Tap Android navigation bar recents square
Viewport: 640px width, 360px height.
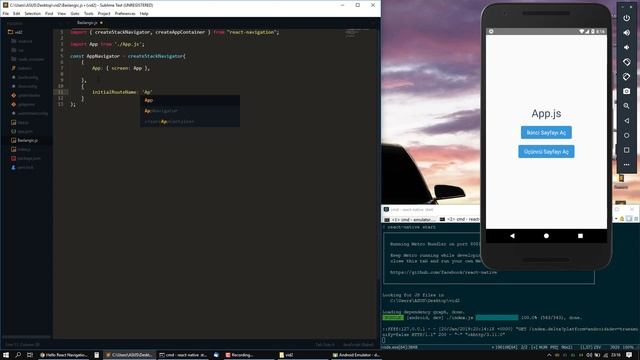(580, 236)
